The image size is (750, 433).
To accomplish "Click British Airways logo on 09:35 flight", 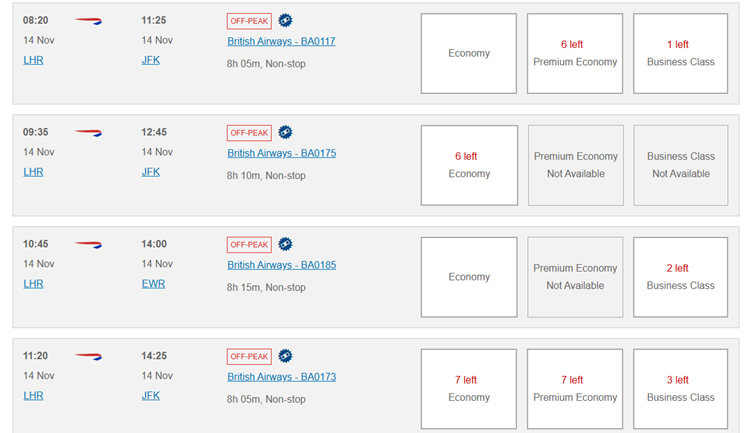I will click(88, 133).
